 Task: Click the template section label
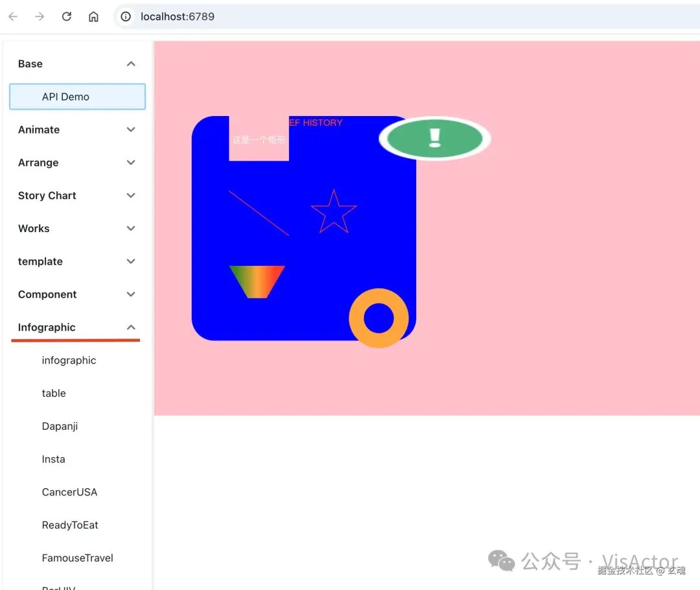click(40, 261)
